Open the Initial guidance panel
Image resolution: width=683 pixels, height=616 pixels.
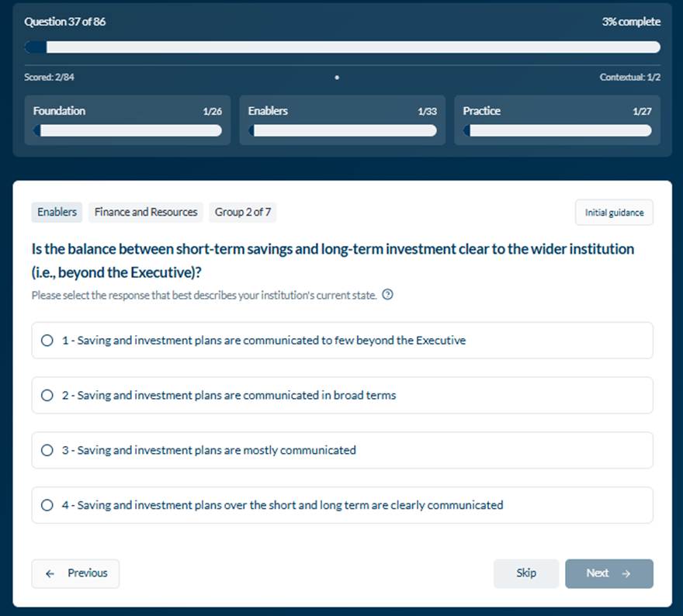point(614,213)
